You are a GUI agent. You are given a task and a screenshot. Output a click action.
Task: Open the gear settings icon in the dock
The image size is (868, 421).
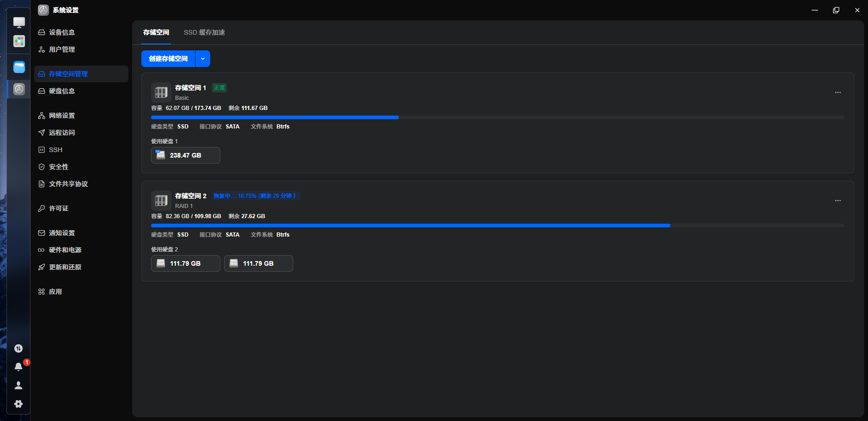[18, 404]
